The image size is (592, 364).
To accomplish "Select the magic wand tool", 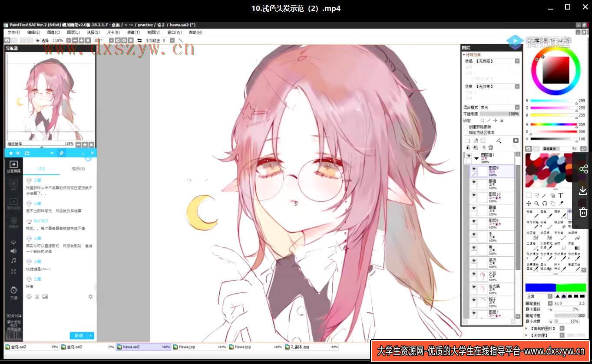I will (x=545, y=195).
